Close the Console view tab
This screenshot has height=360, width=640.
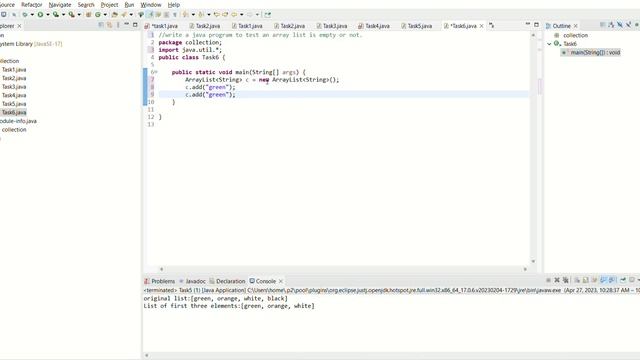[x=281, y=281]
